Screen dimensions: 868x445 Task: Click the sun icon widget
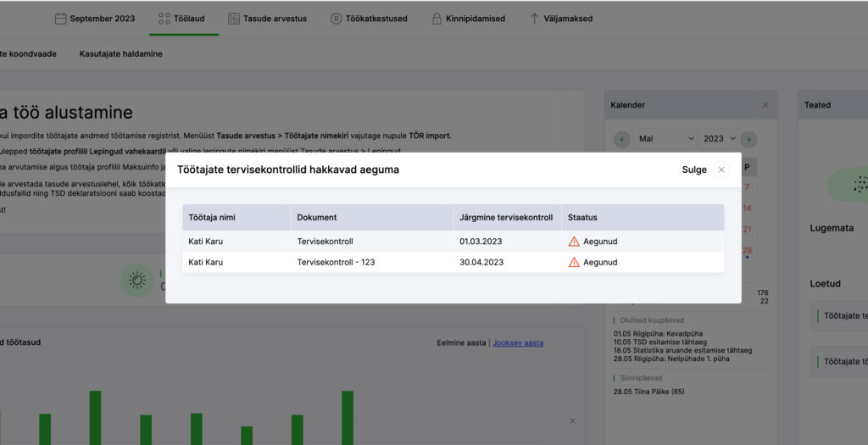click(x=137, y=280)
